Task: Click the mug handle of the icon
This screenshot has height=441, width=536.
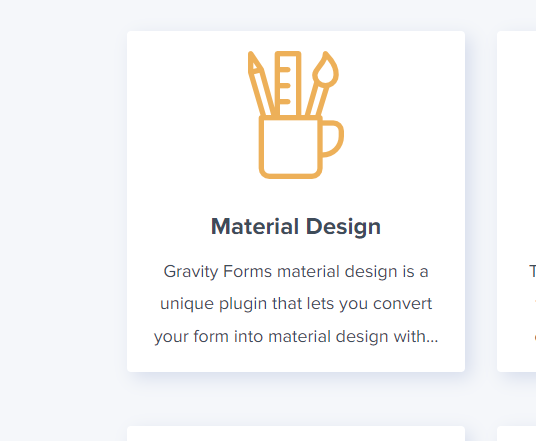Action: [x=333, y=138]
